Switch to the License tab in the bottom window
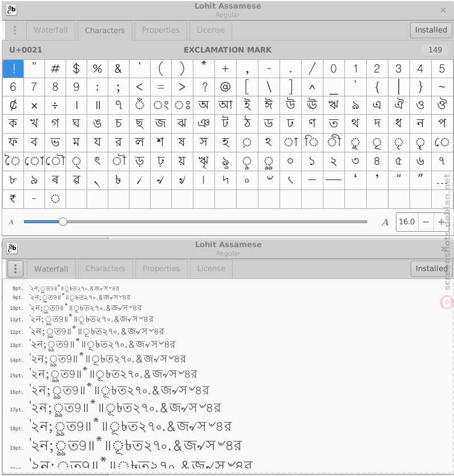This screenshot has height=476, width=454. click(x=212, y=269)
